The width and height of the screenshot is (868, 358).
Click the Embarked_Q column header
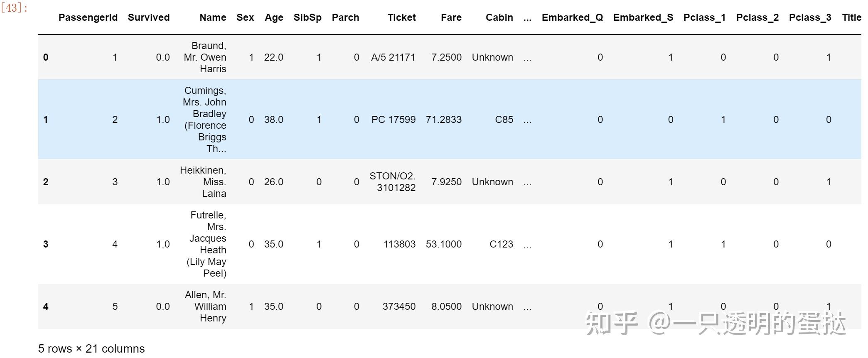tap(572, 17)
